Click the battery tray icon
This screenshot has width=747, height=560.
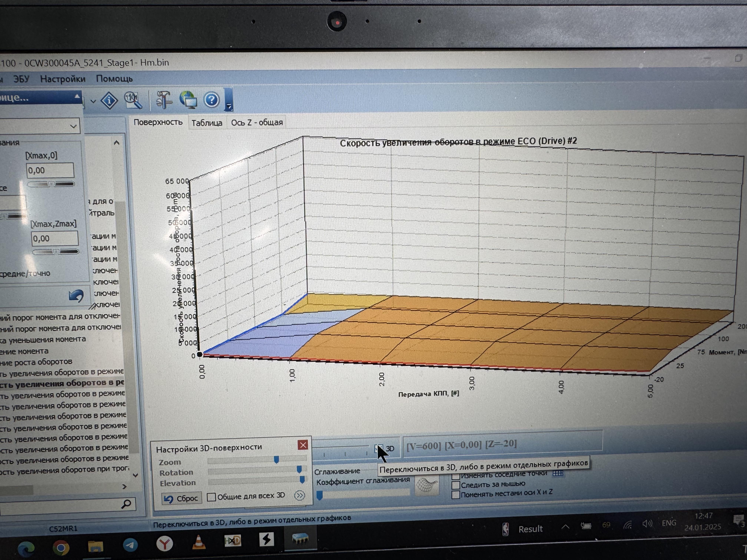(x=586, y=526)
